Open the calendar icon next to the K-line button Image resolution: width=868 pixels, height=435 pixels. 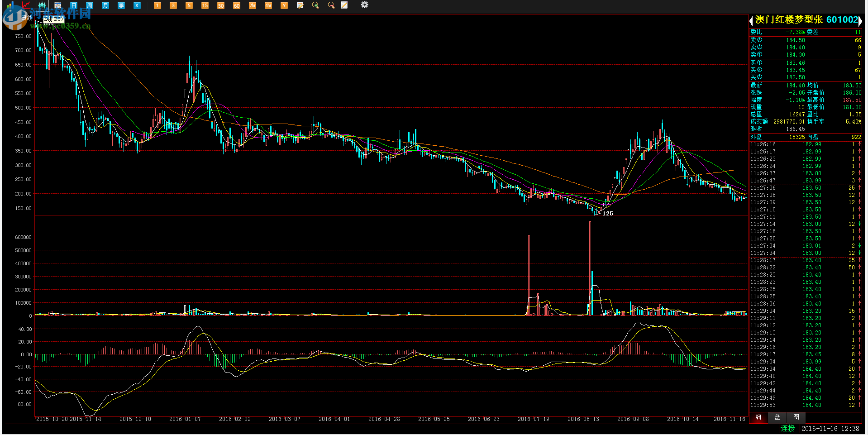coord(58,5)
